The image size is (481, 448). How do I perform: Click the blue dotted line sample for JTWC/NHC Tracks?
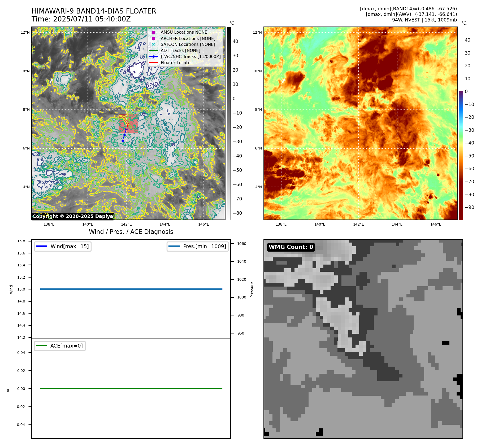[153, 57]
